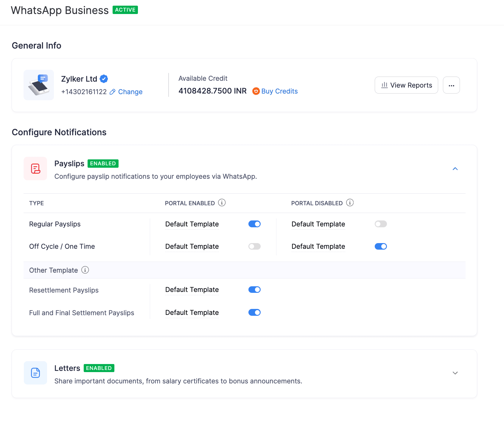The image size is (504, 426).
Task: Click the Other Template info icon
Action: [85, 270]
